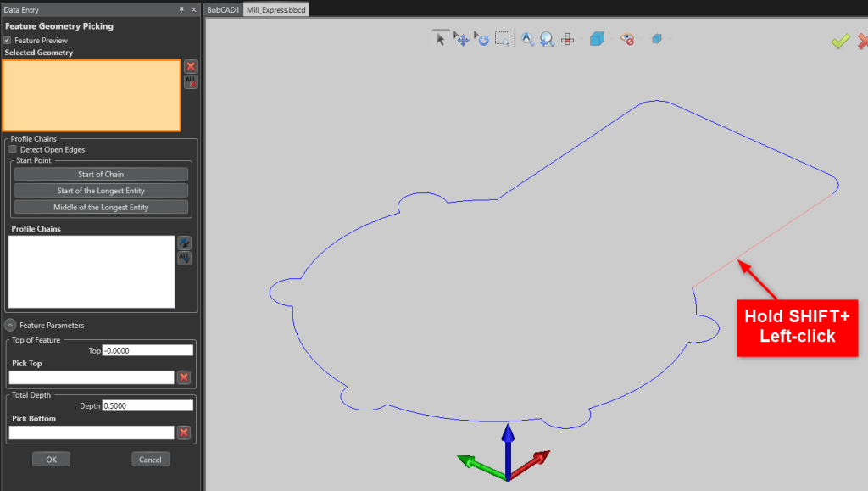Screen dimensions: 868x491
Task: Enable Detect Open Edges
Action: (x=13, y=148)
